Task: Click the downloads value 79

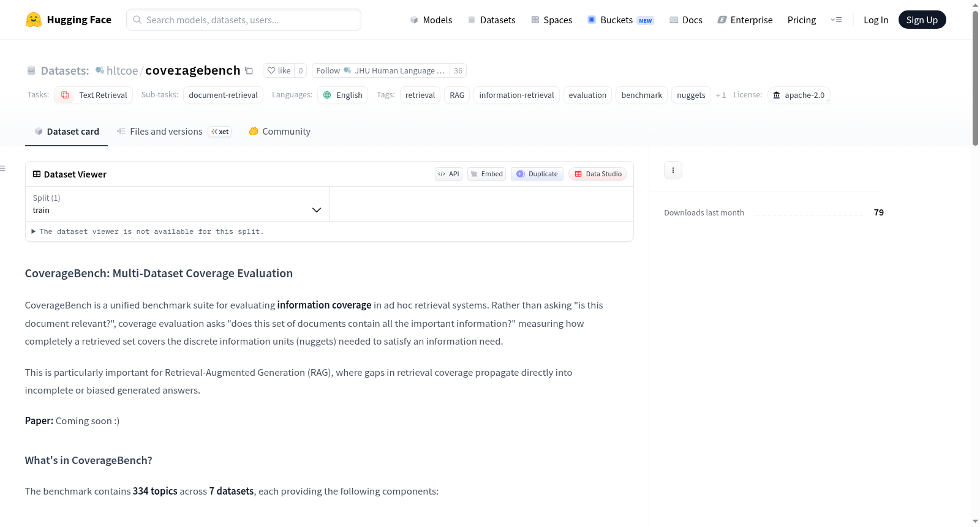Action: tap(879, 212)
